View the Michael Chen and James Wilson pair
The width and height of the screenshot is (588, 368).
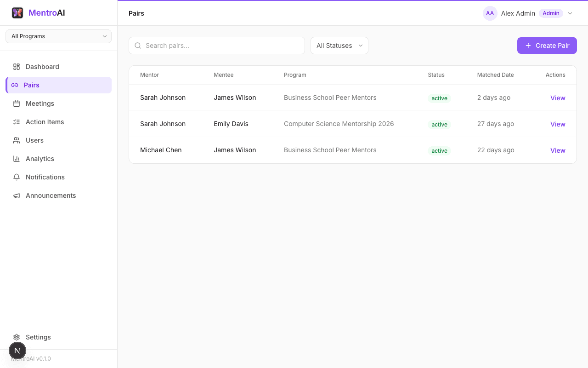coord(557,150)
